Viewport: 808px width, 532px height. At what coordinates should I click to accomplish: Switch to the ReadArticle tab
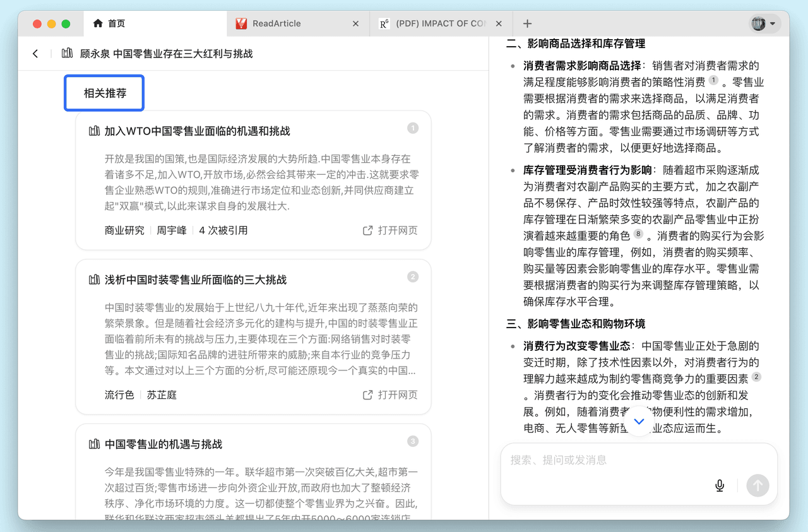coord(276,23)
